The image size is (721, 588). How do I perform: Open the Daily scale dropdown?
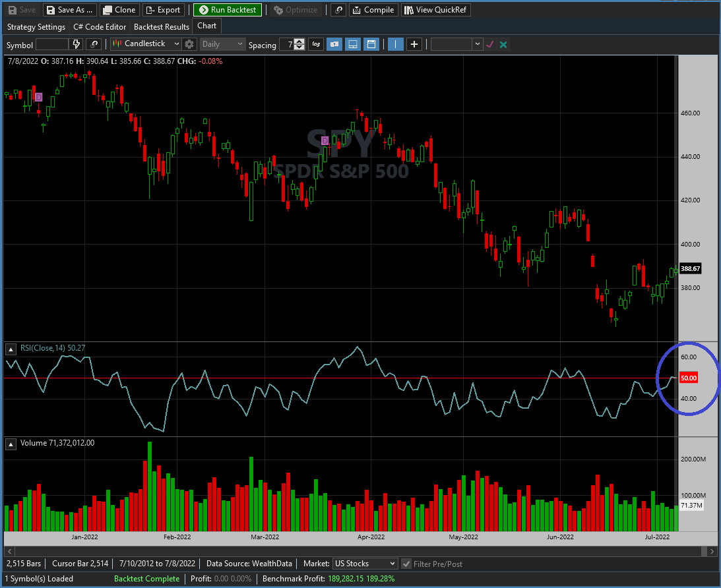pyautogui.click(x=222, y=44)
